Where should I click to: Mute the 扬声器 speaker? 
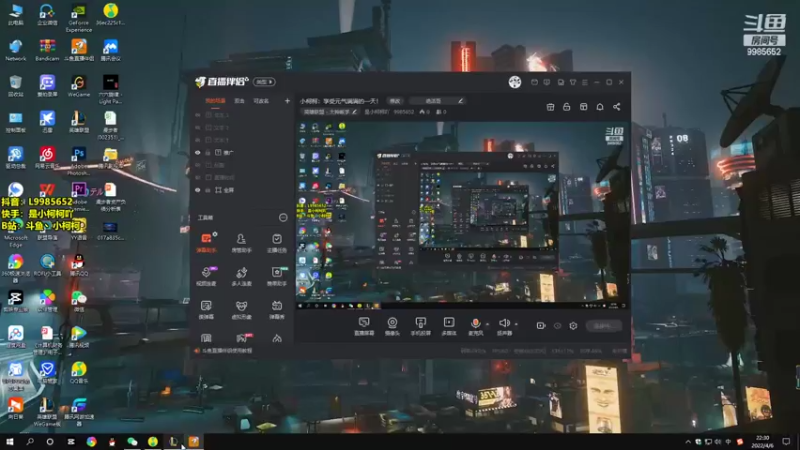504,326
